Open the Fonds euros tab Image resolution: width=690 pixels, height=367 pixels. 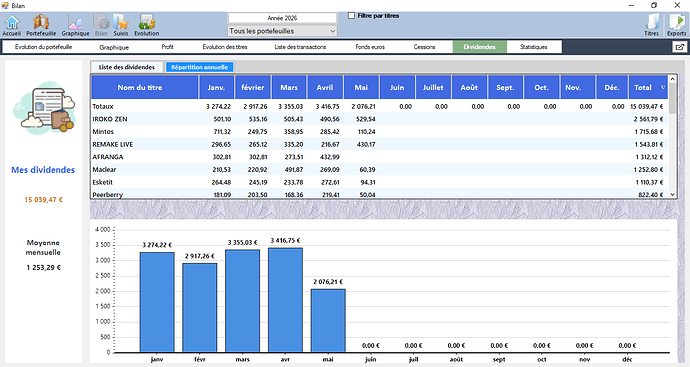tap(370, 47)
